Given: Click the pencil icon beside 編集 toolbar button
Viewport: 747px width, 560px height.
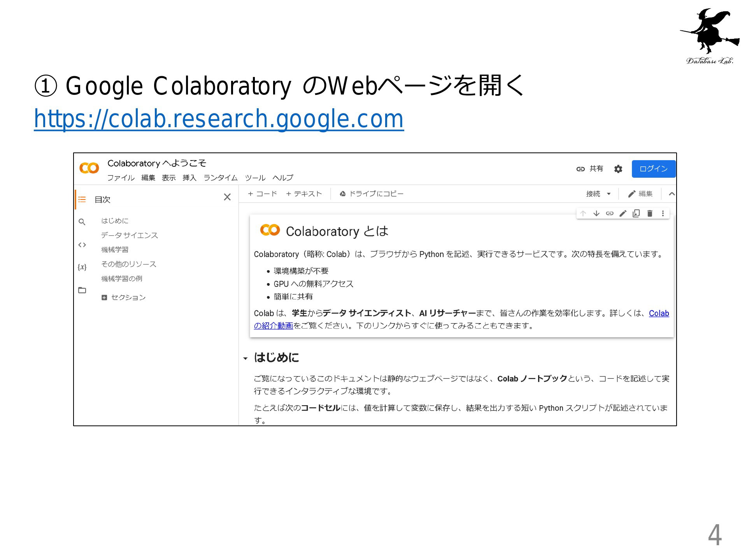Looking at the screenshot, I should [x=632, y=194].
